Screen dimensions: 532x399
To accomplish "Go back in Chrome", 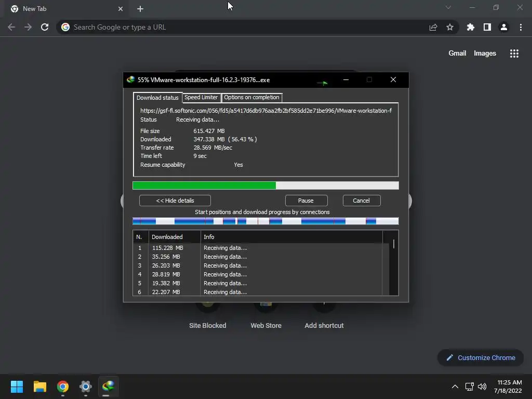I will (11, 27).
